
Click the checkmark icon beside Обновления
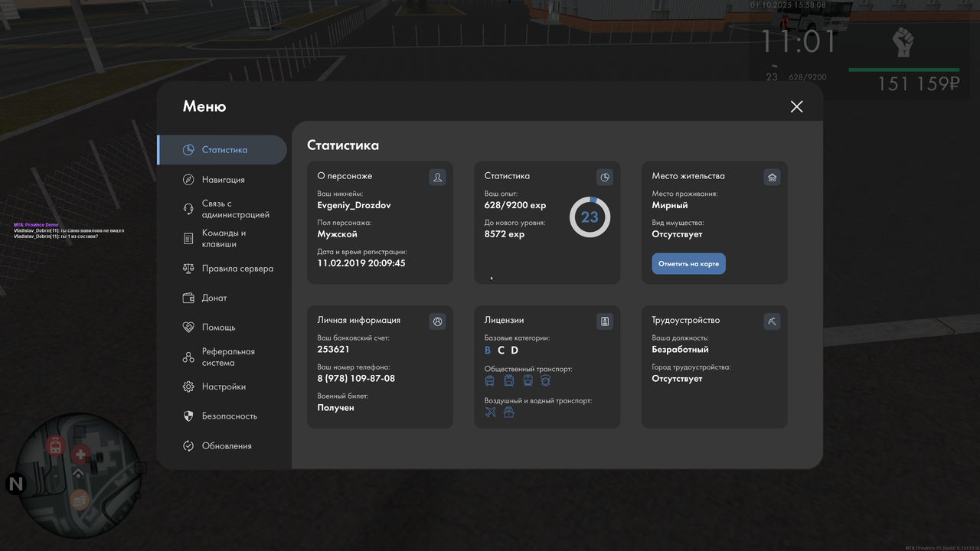(x=188, y=446)
